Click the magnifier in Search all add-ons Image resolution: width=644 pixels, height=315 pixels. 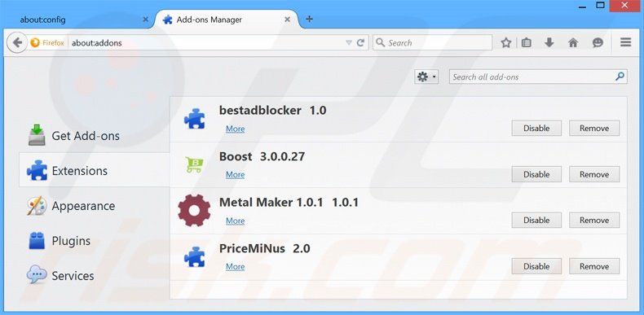620,77
